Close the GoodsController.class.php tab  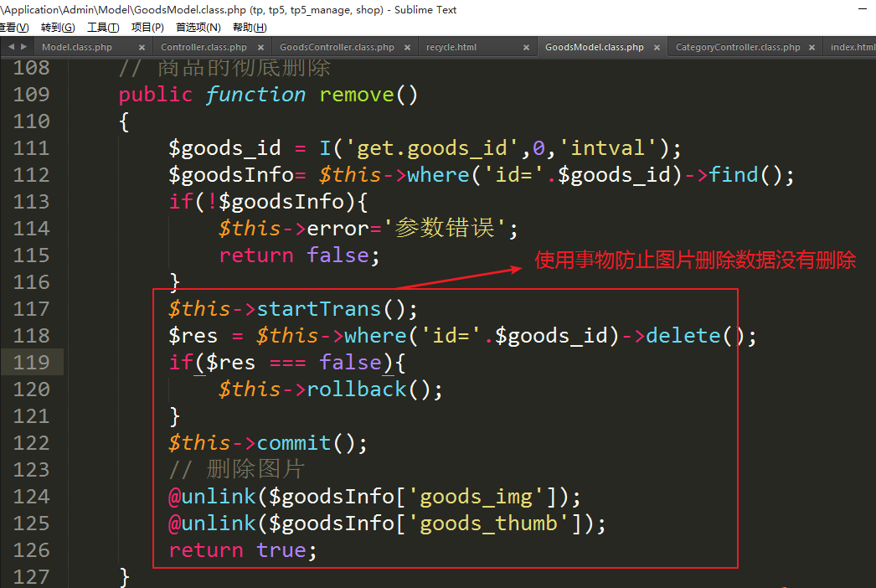point(408,48)
